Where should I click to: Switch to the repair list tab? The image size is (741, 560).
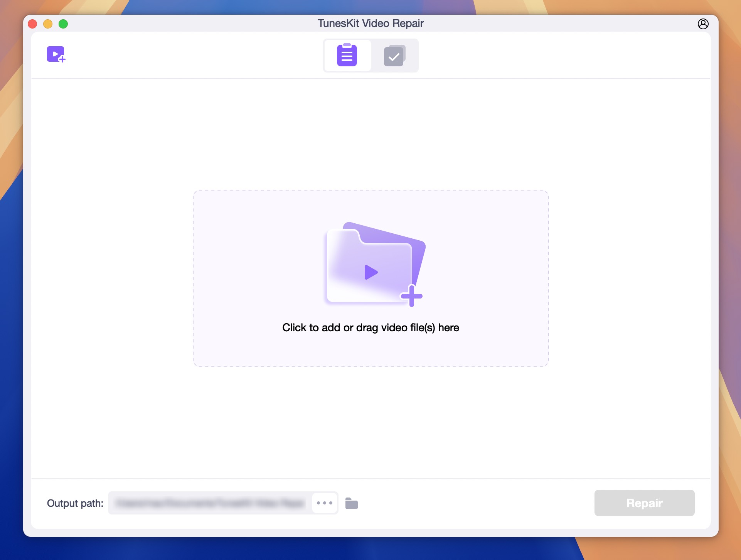click(347, 55)
